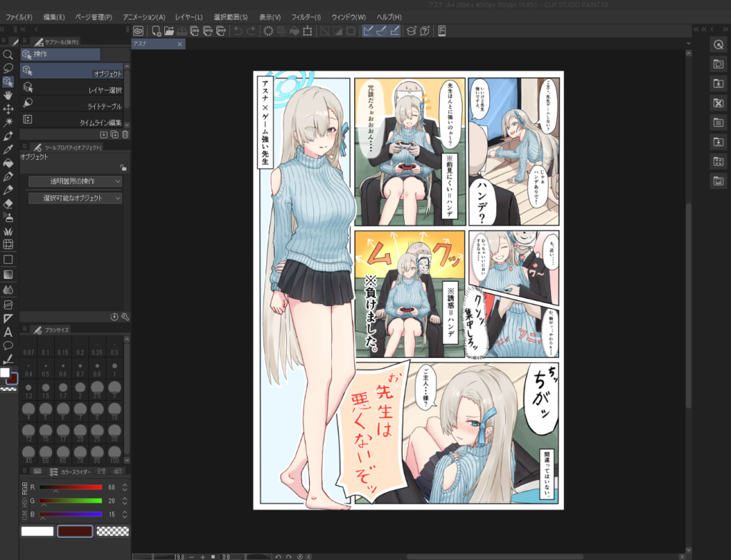This screenshot has width=731, height=560.
Task: Export as jpg from command bar
Action: (x=194, y=31)
